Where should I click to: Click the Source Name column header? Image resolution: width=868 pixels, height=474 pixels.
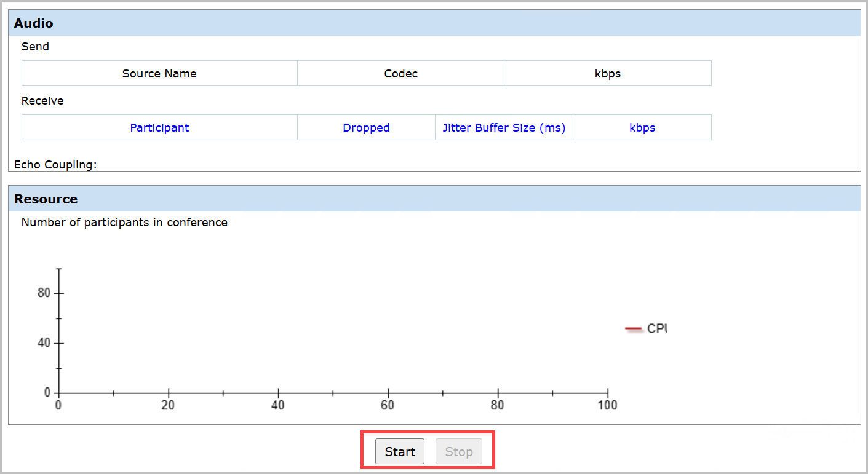(x=159, y=74)
